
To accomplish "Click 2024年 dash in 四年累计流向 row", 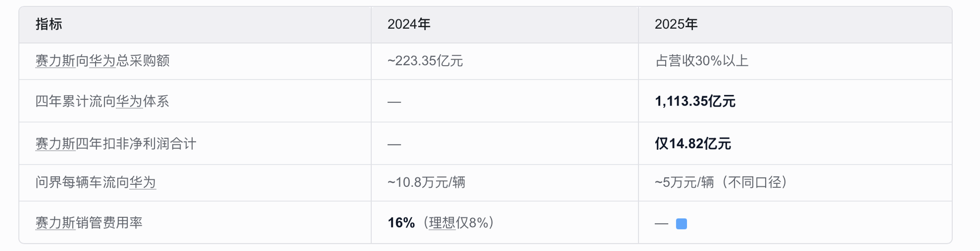I will pyautogui.click(x=394, y=102).
